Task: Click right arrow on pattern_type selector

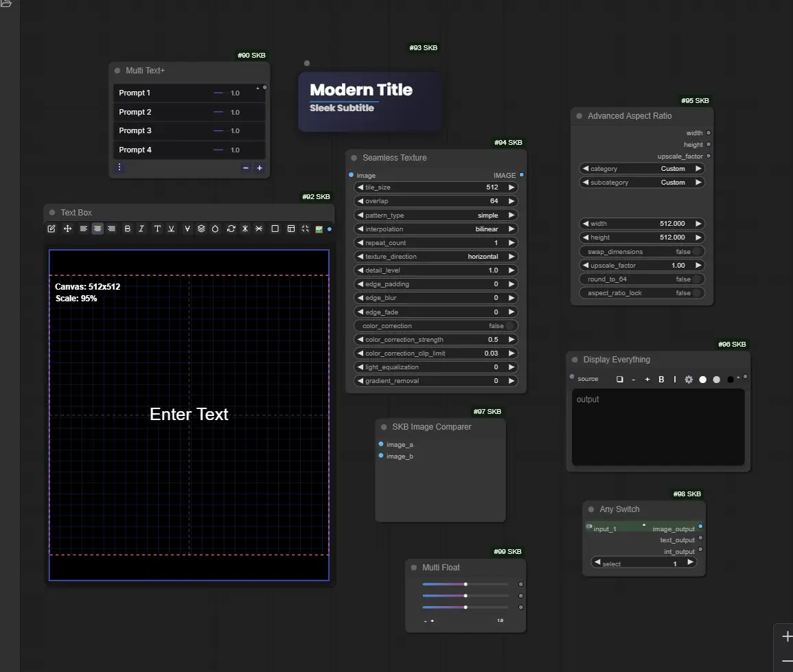Action: 511,216
